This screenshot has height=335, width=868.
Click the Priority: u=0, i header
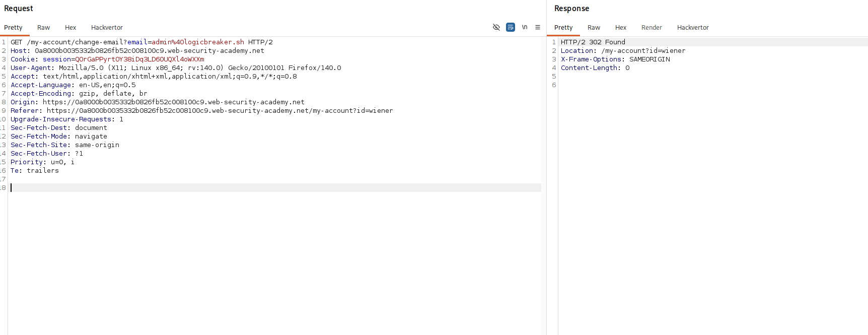click(x=43, y=162)
